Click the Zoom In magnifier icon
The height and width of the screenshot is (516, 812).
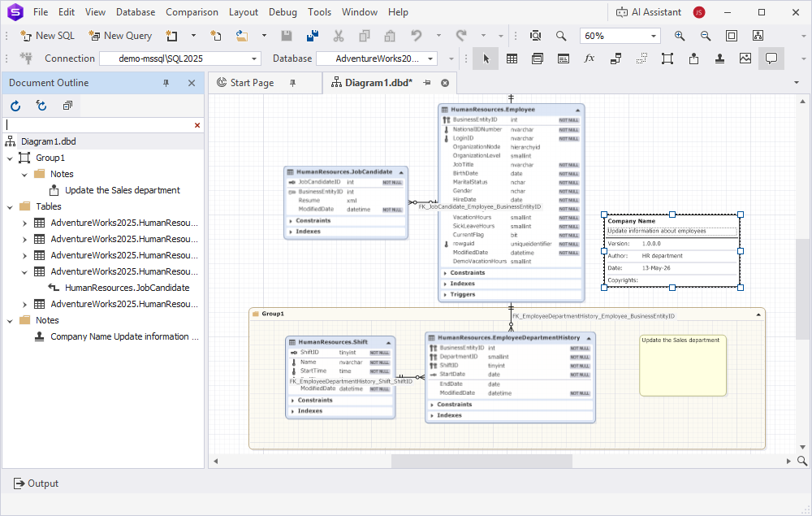(680, 36)
